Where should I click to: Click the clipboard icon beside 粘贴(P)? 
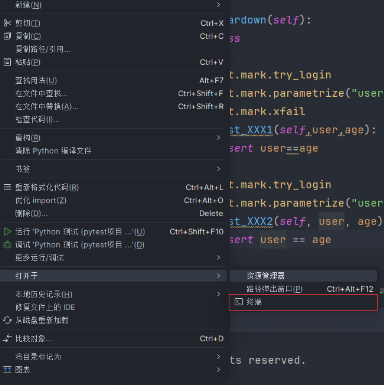tap(7, 62)
